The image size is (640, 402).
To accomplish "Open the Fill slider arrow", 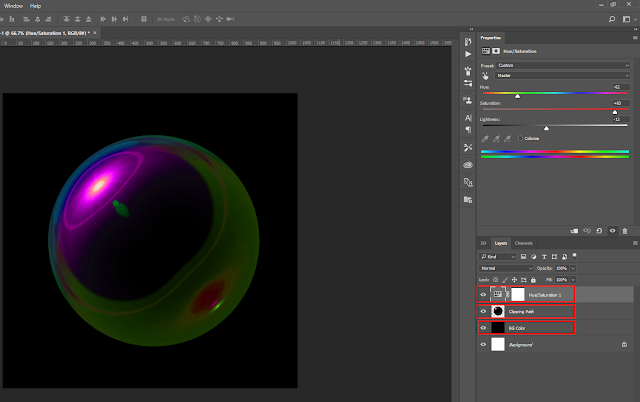I will [x=573, y=280].
